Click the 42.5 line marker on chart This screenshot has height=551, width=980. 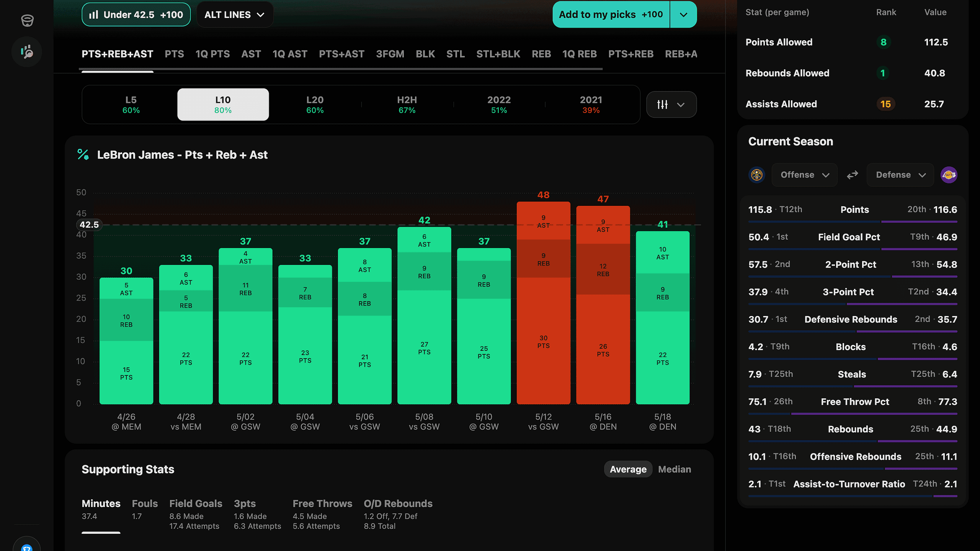[x=89, y=225]
